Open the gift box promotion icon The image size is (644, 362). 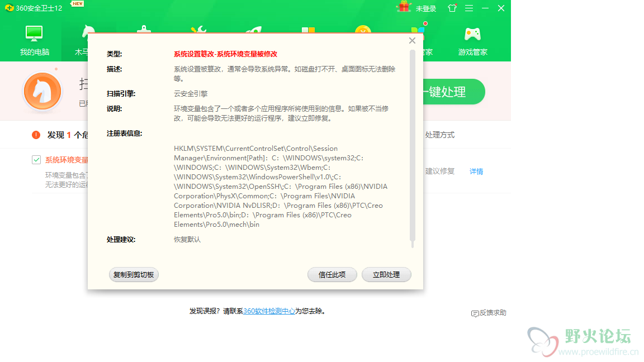coord(404,7)
